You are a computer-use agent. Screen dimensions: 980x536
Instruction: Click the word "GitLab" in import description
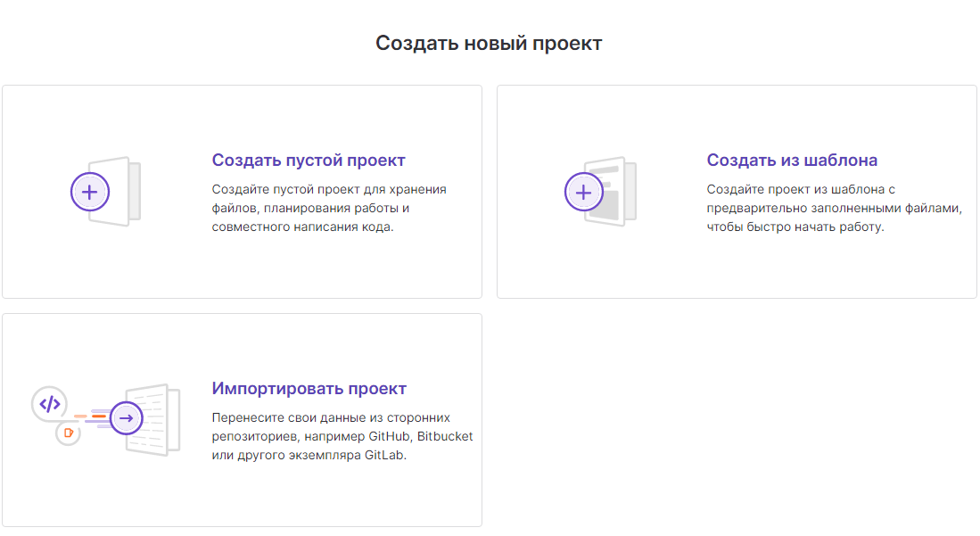click(x=385, y=455)
